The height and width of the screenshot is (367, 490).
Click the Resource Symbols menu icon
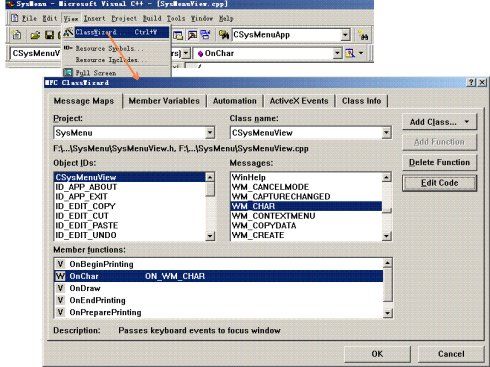click(x=68, y=48)
